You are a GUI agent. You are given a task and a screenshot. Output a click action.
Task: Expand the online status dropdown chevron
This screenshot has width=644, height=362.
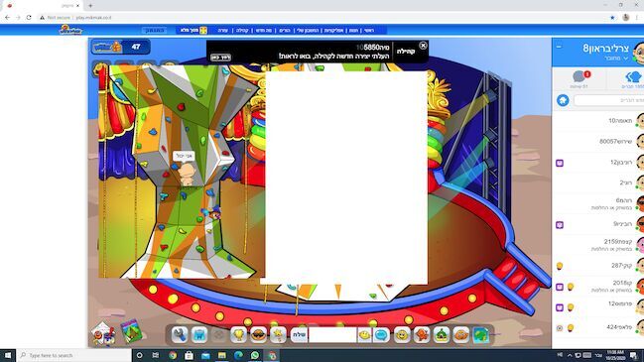coord(626,59)
